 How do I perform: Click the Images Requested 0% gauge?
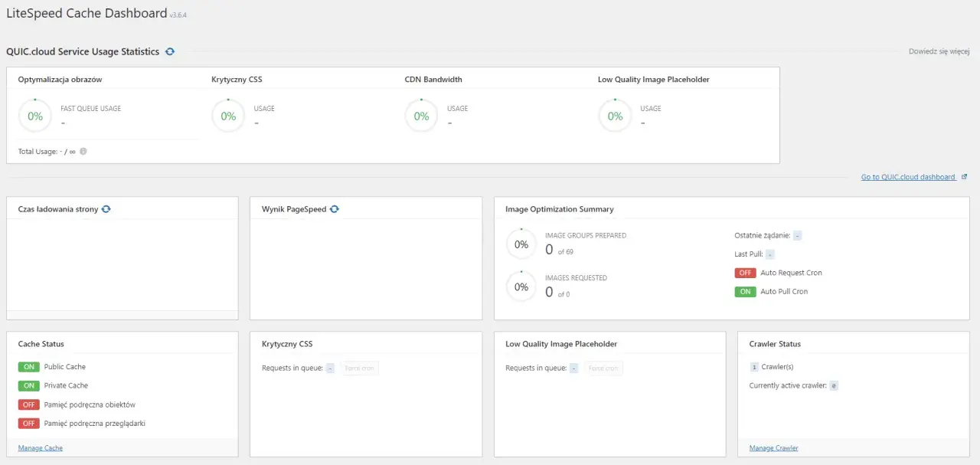pyautogui.click(x=521, y=287)
